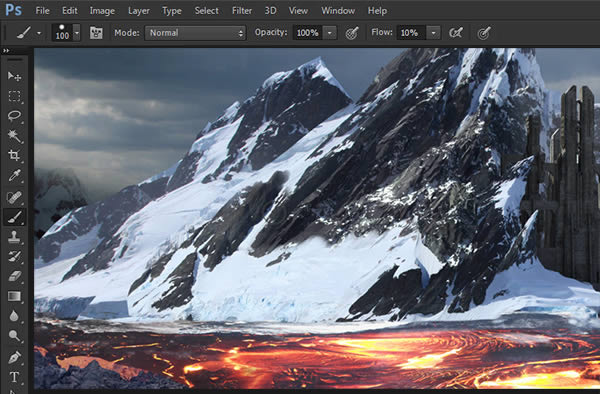Screen dimensions: 600x394
Task: Open the Opacity slider dropdown arrow
Action: click(329, 33)
